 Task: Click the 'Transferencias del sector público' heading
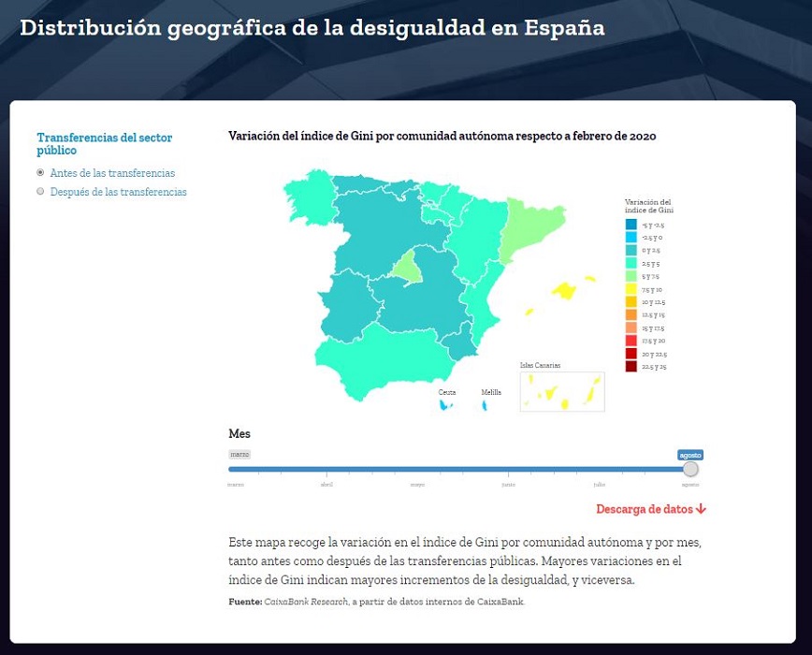click(x=104, y=144)
